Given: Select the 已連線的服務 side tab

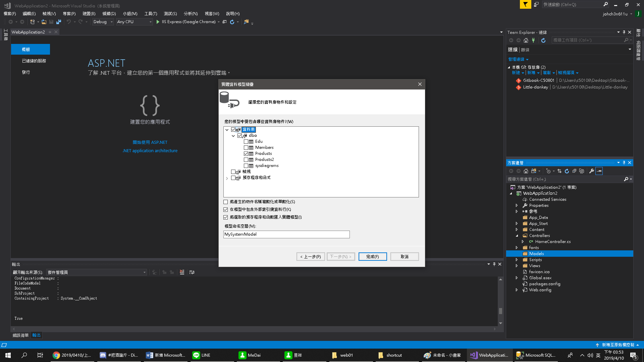Looking at the screenshot, I should click(34, 61).
